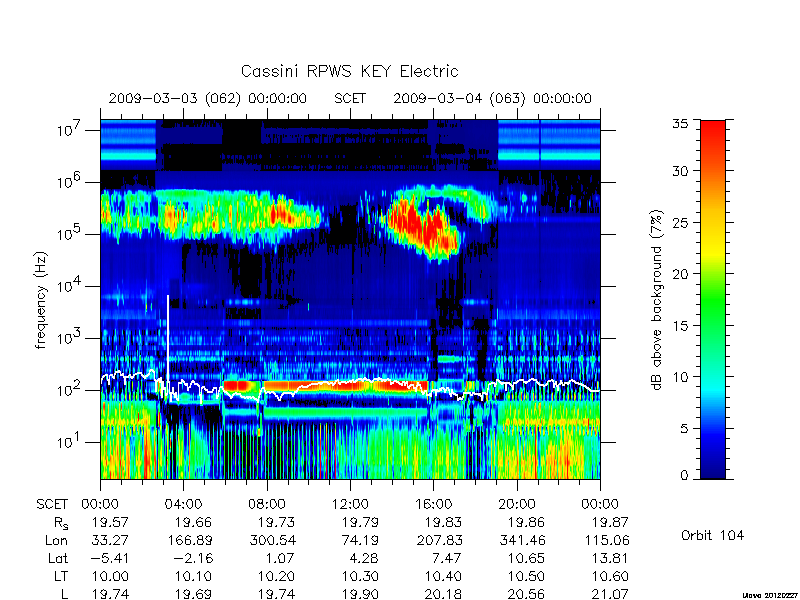Click the 10^6 frequency tick label
This screenshot has height=600, width=800.
point(70,181)
